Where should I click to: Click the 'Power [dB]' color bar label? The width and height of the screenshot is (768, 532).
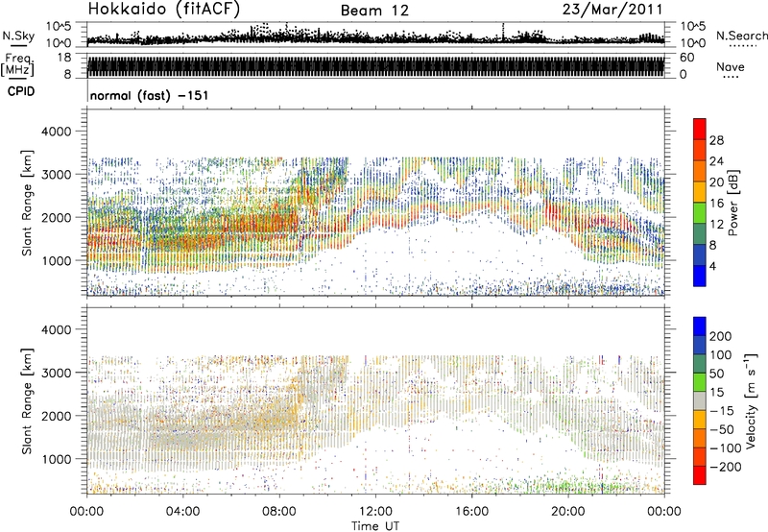pyautogui.click(x=732, y=203)
